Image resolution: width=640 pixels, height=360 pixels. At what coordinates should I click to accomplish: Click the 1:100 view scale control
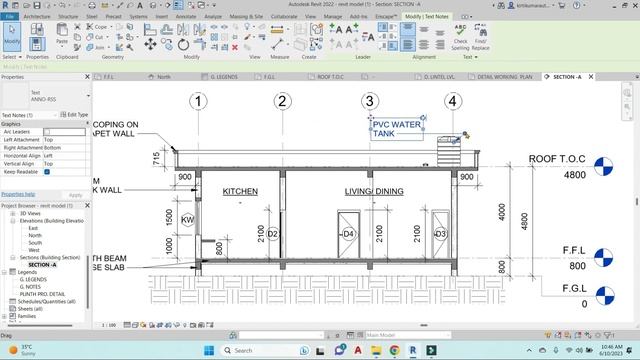(x=109, y=325)
